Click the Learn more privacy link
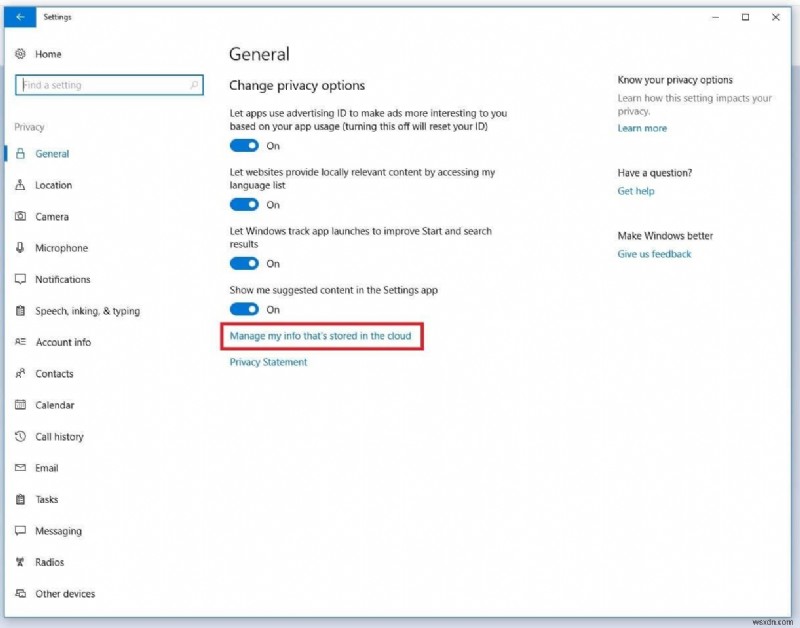This screenshot has width=800, height=628. tap(642, 128)
